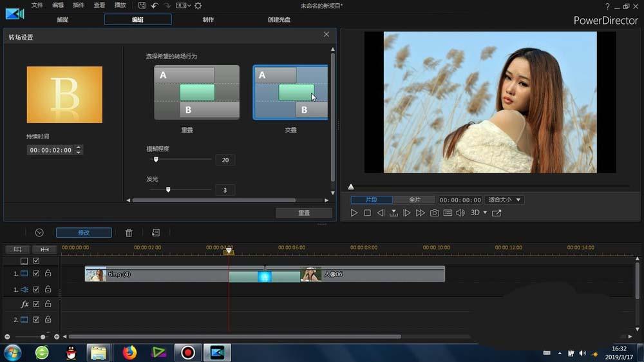
Task: Click the snapshot camera icon in preview controls
Action: (x=435, y=213)
